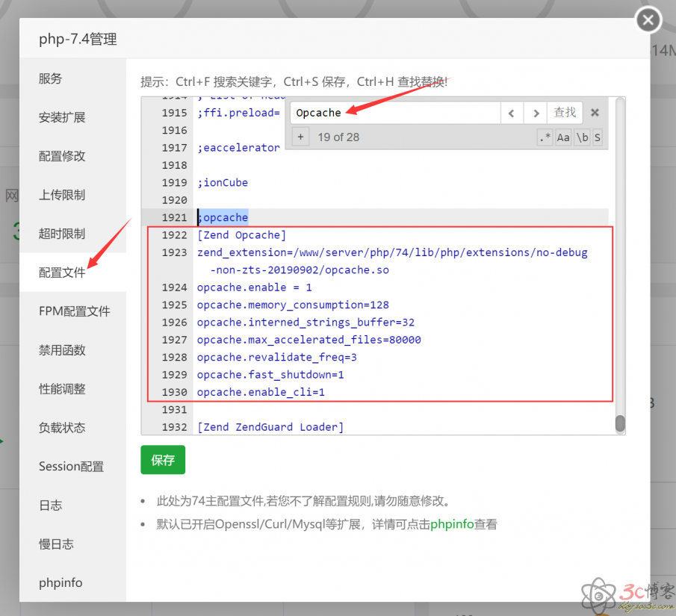Screen dimensions: 676x616
Task: Open the 上传限制 section
Action: [x=73, y=195]
